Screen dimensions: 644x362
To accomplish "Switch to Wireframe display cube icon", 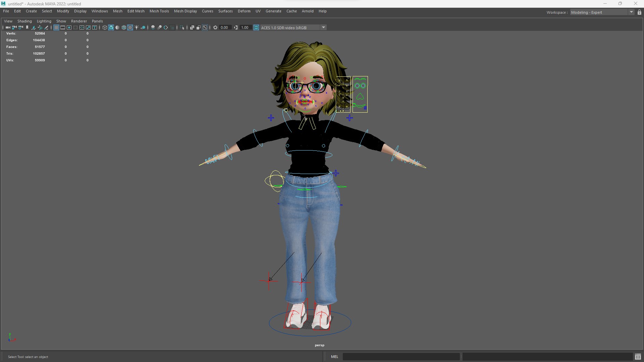I will pyautogui.click(x=105, y=27).
